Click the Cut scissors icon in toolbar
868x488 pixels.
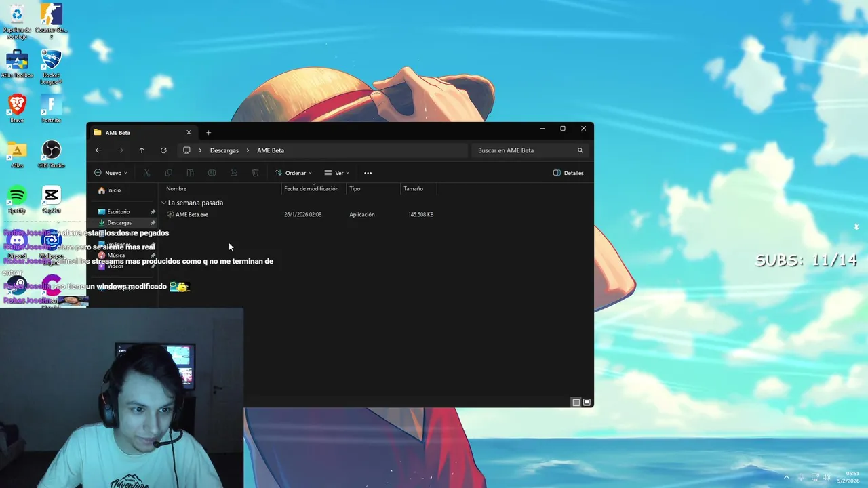pyautogui.click(x=146, y=173)
